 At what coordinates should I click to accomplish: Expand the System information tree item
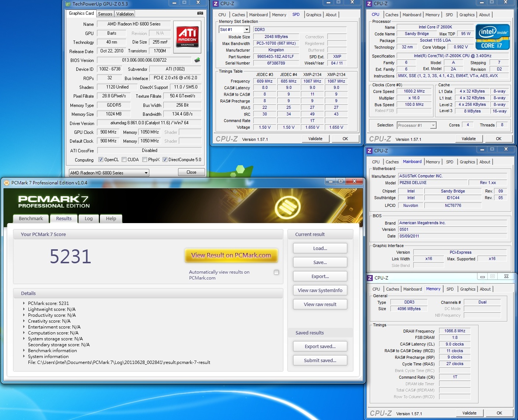(x=24, y=357)
